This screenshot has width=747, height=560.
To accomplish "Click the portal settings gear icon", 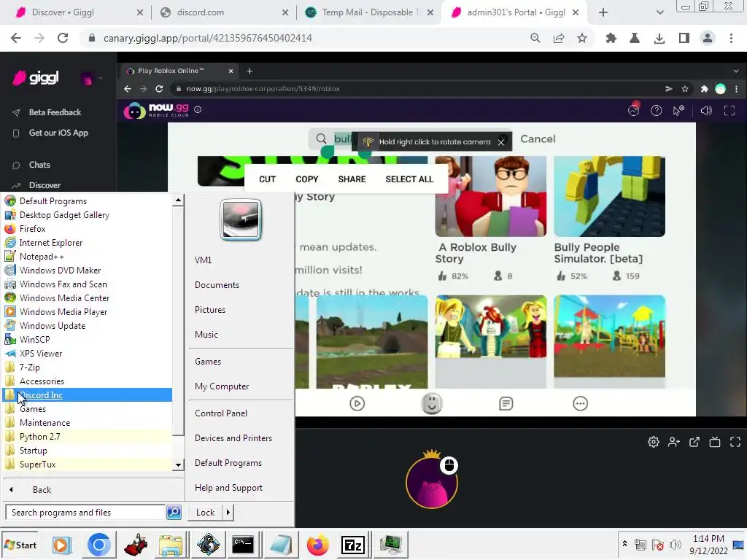I will [x=653, y=442].
